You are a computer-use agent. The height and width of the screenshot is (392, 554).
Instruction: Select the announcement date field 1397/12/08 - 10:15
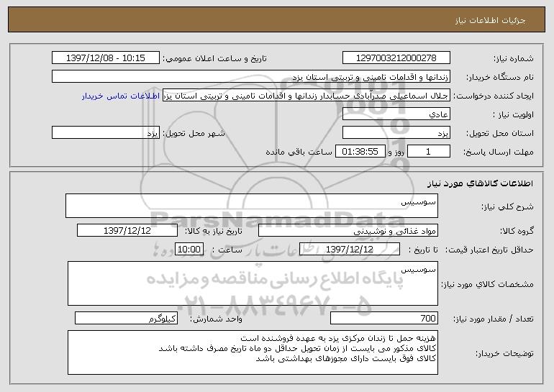[x=106, y=58]
